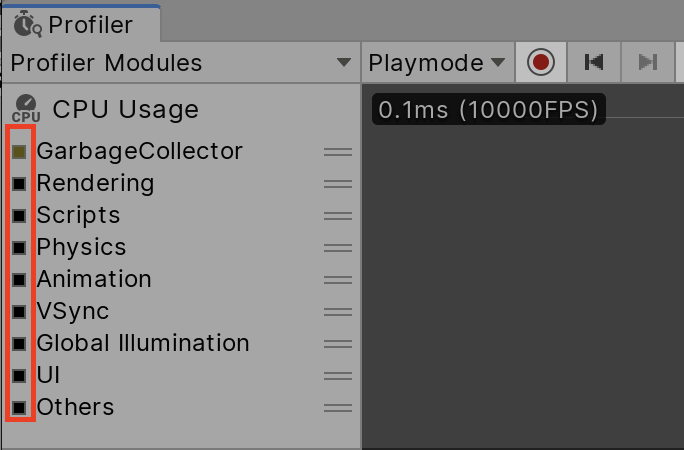Step to the previous frame
This screenshot has height=450, width=684.
tap(594, 63)
